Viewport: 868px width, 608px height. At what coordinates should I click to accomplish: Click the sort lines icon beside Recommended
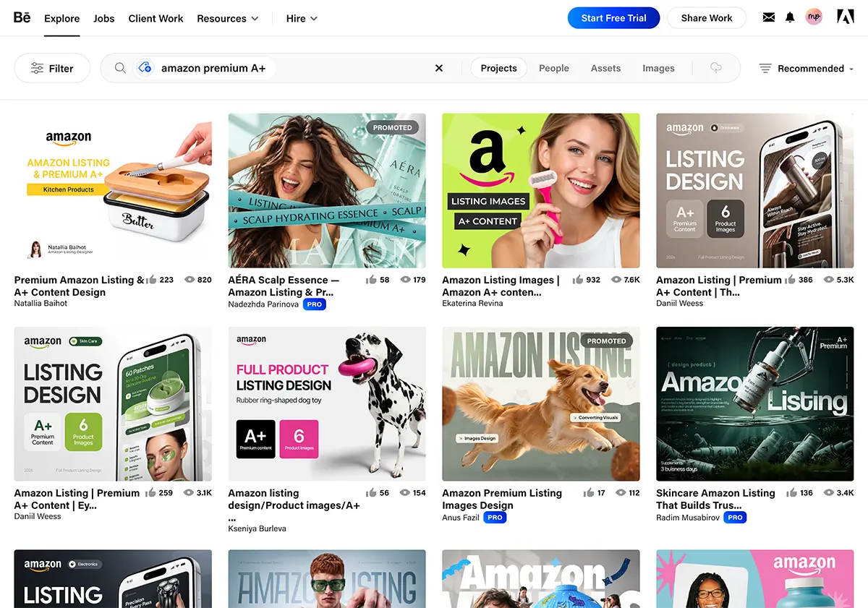(x=765, y=68)
